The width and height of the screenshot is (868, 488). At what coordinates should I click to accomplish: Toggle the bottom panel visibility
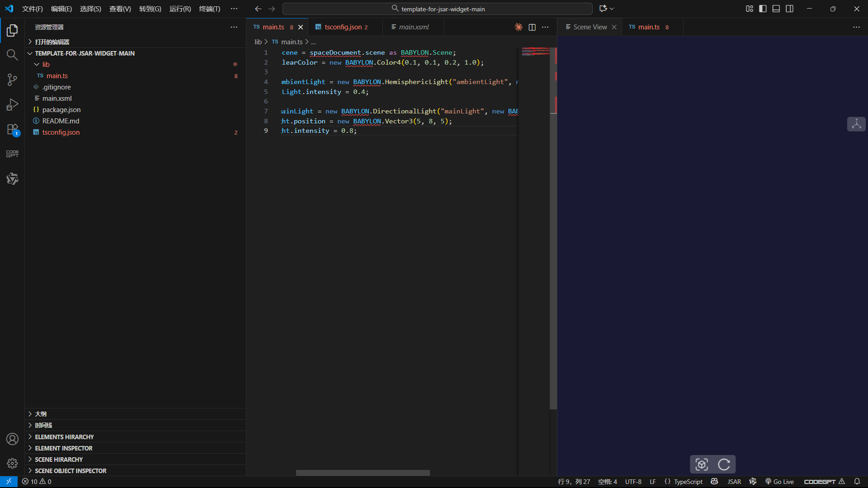click(776, 9)
